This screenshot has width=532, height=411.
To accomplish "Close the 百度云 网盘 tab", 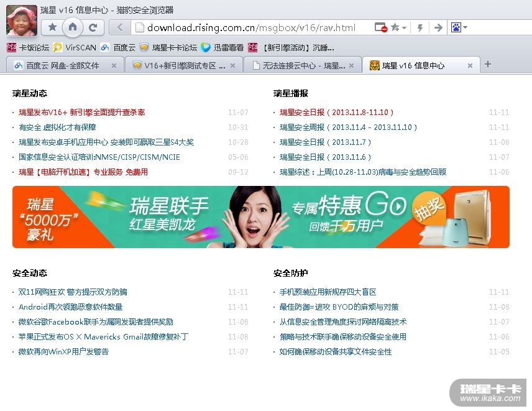I will coord(114,66).
